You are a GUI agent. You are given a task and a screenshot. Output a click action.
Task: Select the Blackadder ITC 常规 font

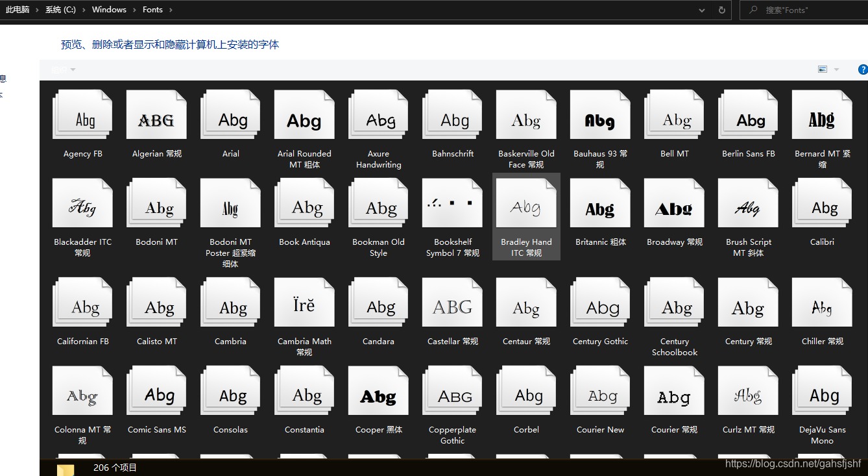click(82, 203)
